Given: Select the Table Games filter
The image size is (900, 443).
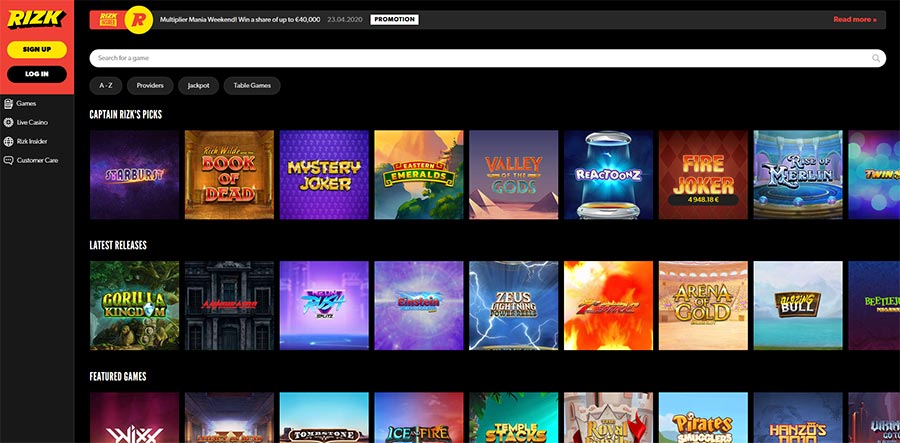Looking at the screenshot, I should (252, 86).
